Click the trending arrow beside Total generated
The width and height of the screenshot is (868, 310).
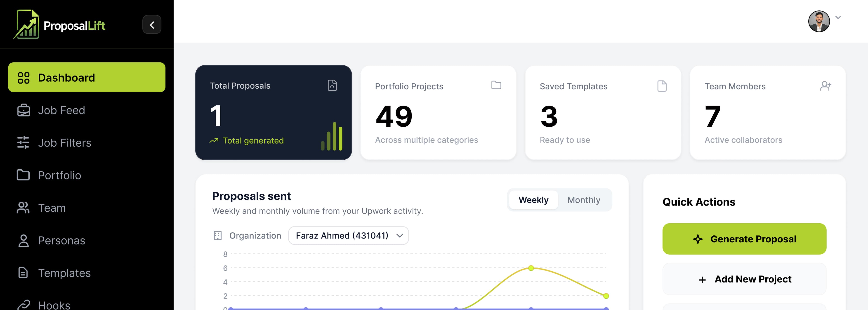point(214,140)
